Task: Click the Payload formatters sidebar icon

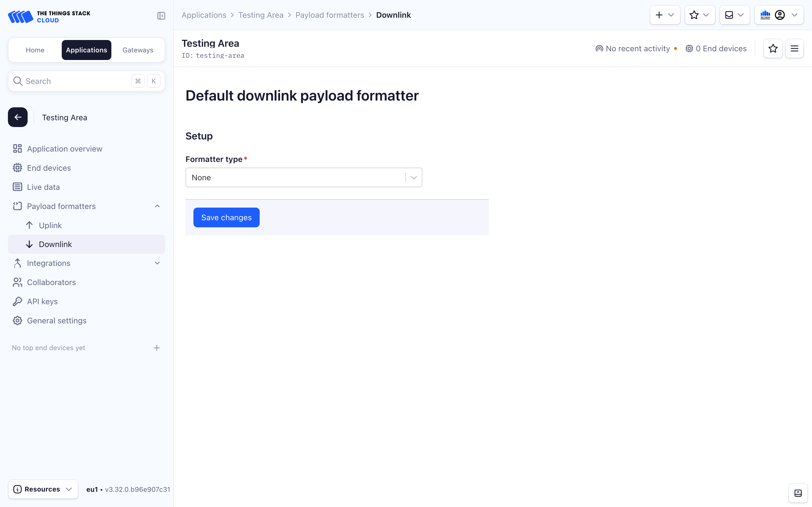Action: (x=17, y=206)
